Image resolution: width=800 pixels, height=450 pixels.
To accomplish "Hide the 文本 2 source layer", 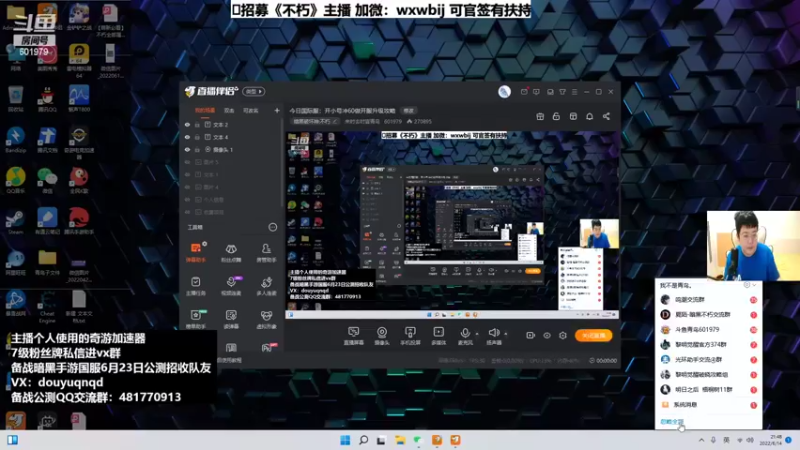I will coord(187,124).
